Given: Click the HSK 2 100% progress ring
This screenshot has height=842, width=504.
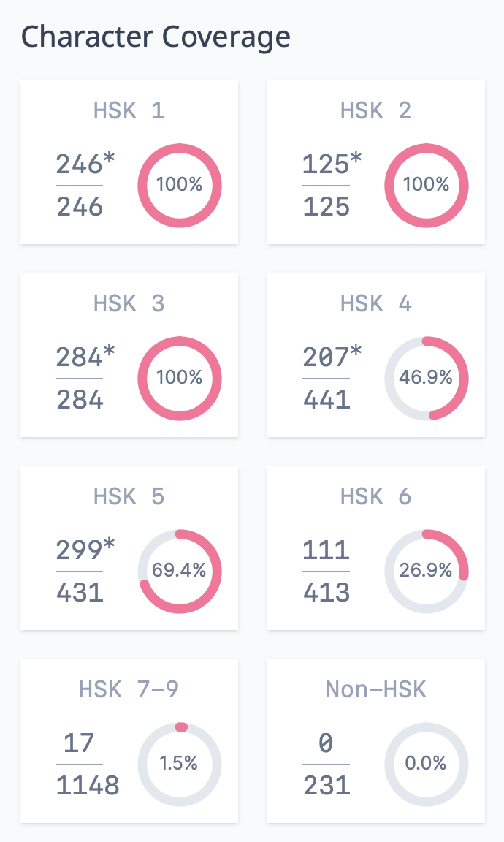Looking at the screenshot, I should coord(426,185).
